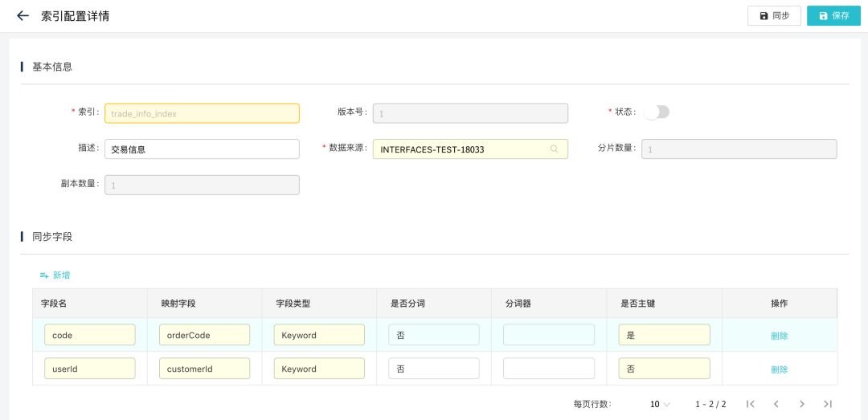Click the 分词器 field in userId row

[549, 369]
